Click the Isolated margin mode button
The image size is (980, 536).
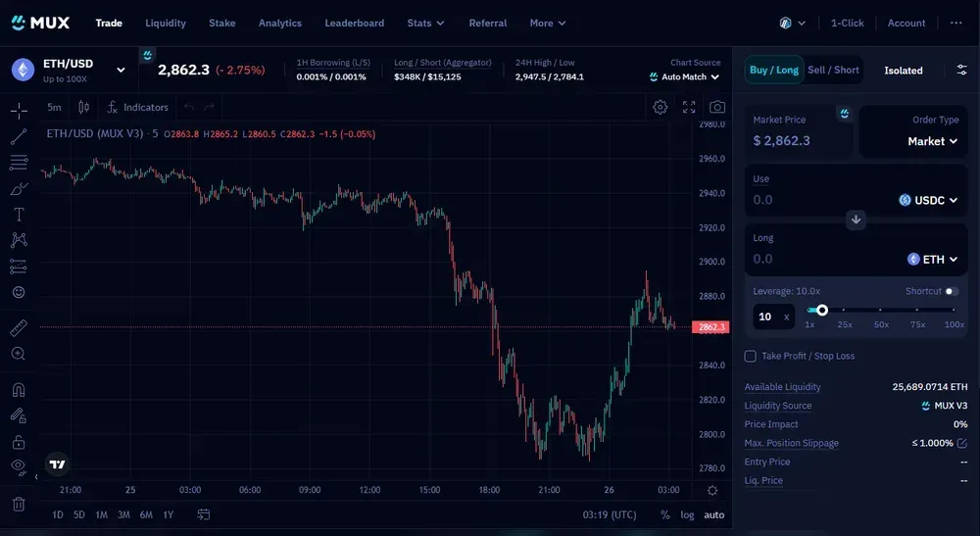904,71
